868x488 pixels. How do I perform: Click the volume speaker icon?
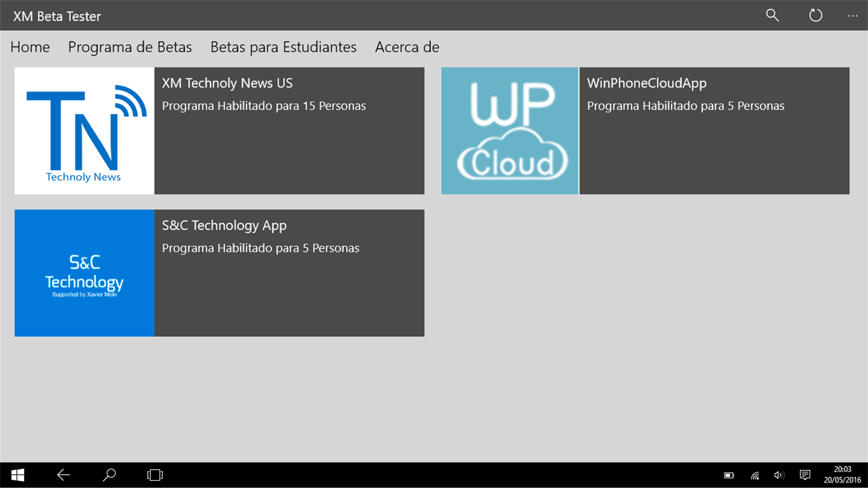tap(779, 475)
